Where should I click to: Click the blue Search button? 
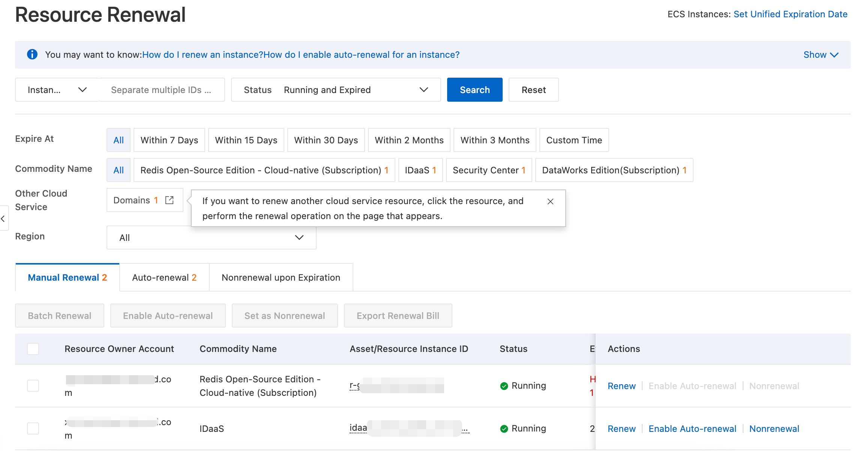pos(475,90)
